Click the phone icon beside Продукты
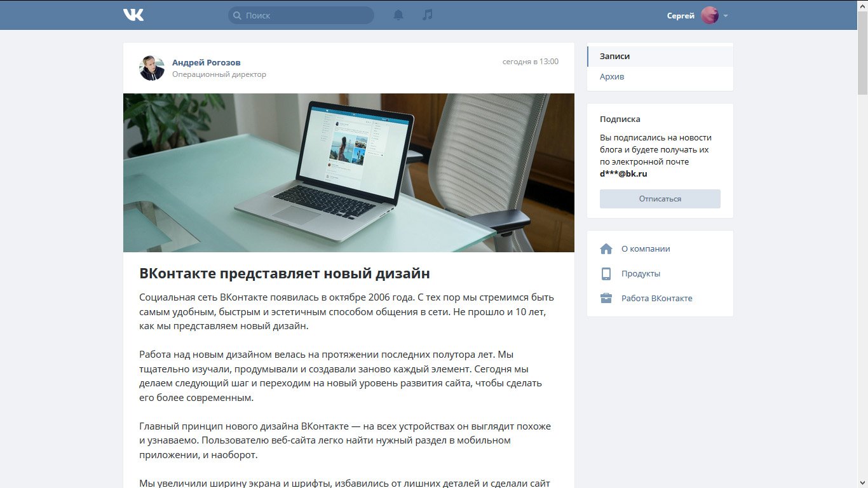 [x=606, y=274]
